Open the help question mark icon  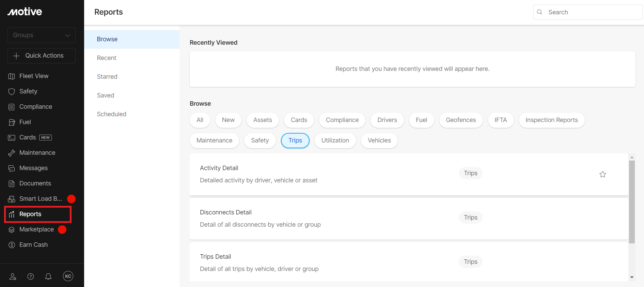[x=31, y=276]
